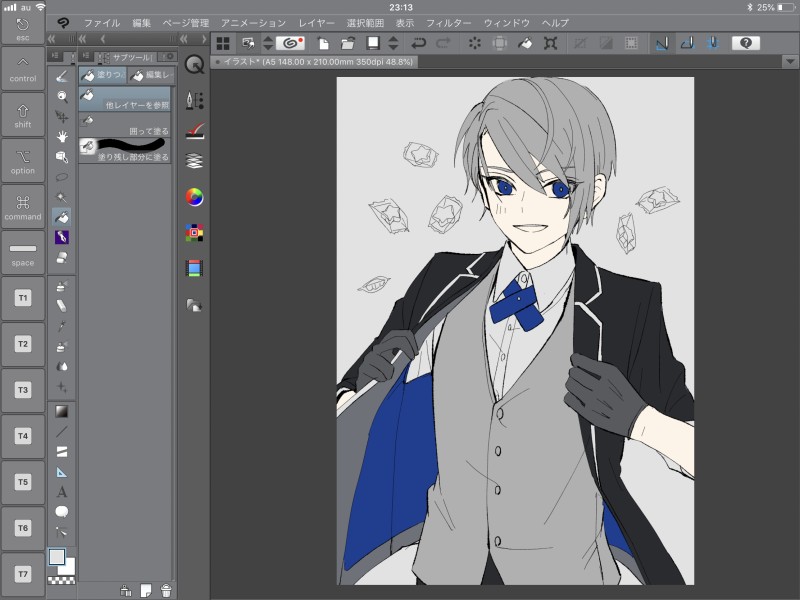This screenshot has width=800, height=600.
Task: Select the Eraser tool below the pen icon
Action: (62, 257)
